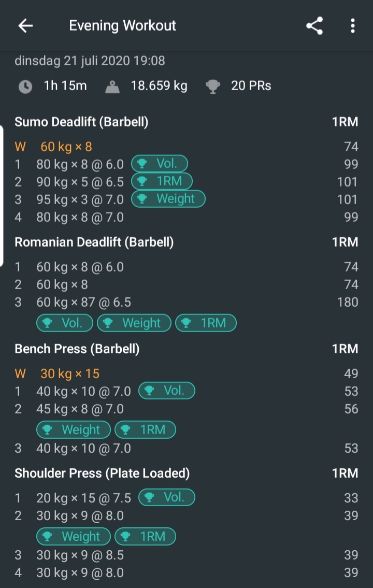Click the trophy icon beside 20 PRs
The height and width of the screenshot is (588, 373).
click(x=213, y=86)
